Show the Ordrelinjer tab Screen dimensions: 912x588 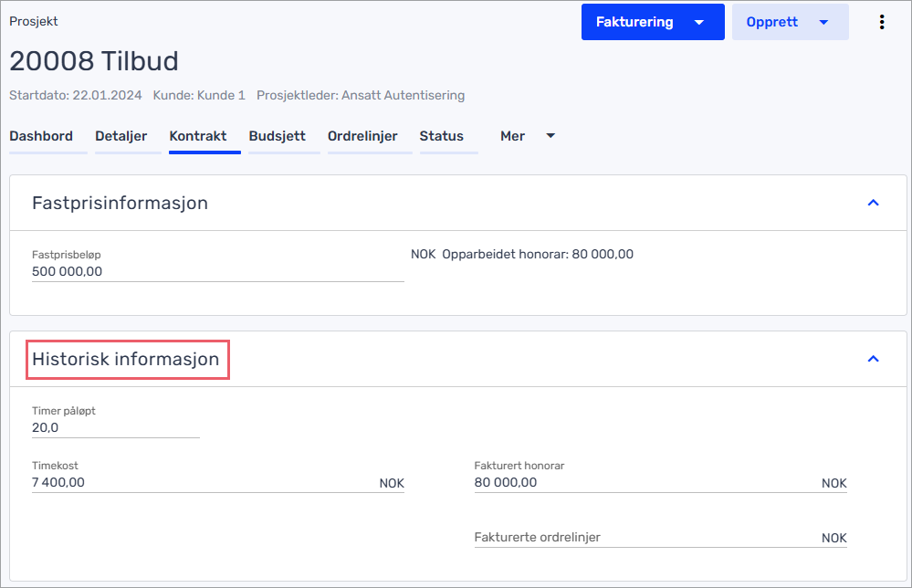[362, 136]
